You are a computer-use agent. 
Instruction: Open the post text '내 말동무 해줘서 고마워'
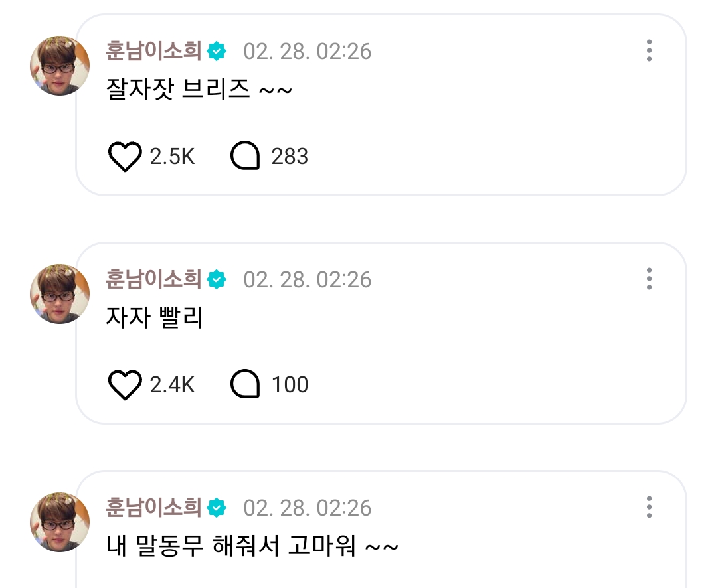[x=252, y=548]
